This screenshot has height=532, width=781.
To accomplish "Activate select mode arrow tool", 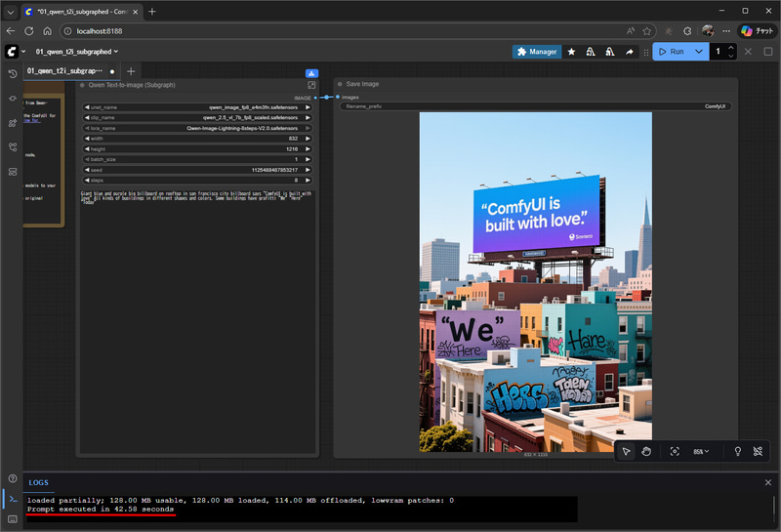I will pyautogui.click(x=626, y=452).
